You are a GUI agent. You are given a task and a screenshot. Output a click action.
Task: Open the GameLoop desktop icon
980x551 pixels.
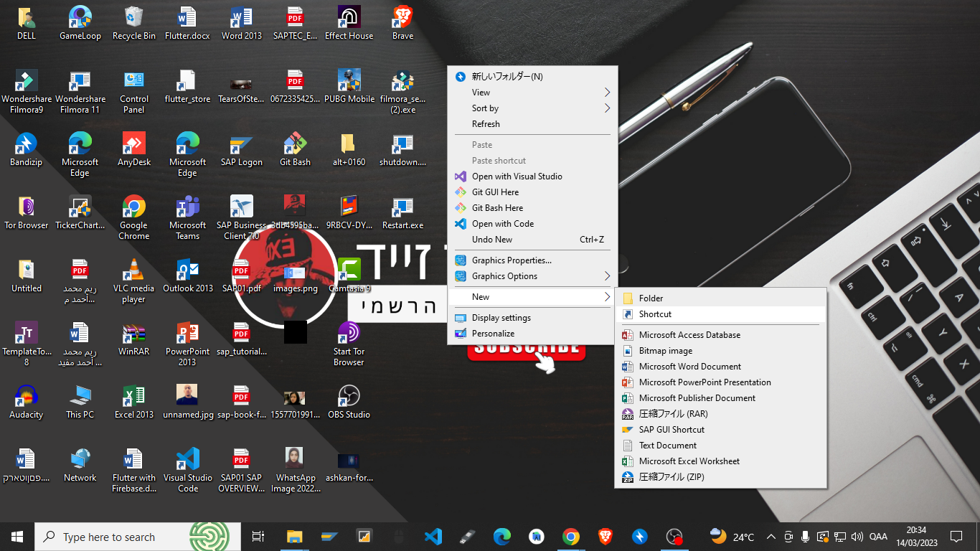click(x=80, y=23)
